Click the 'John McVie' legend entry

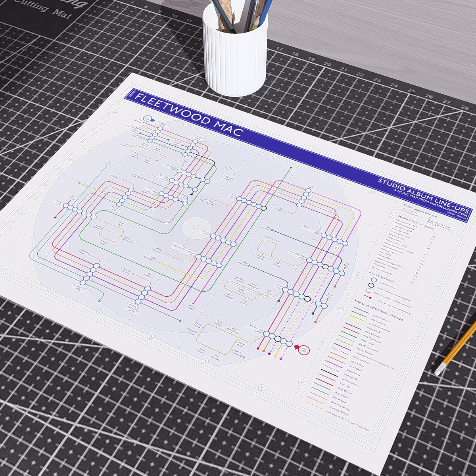[x=357, y=364]
